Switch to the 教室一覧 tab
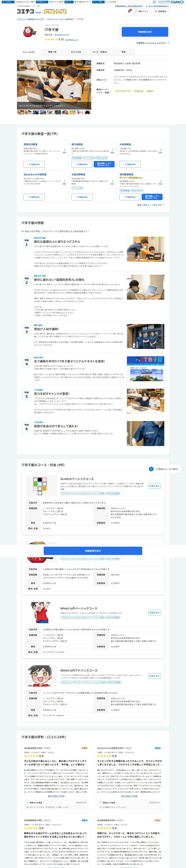 [52, 52]
